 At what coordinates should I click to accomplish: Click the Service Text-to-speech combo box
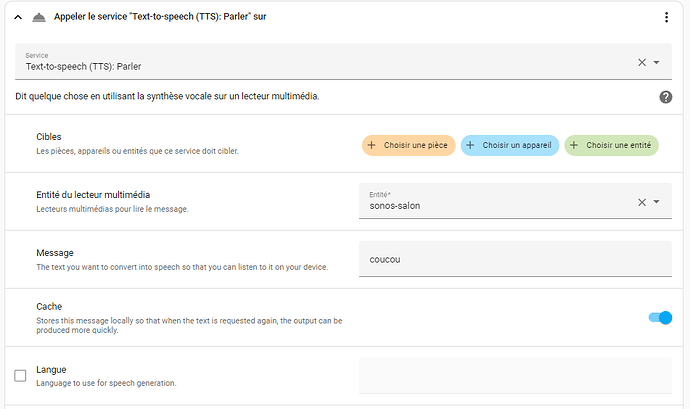click(343, 62)
